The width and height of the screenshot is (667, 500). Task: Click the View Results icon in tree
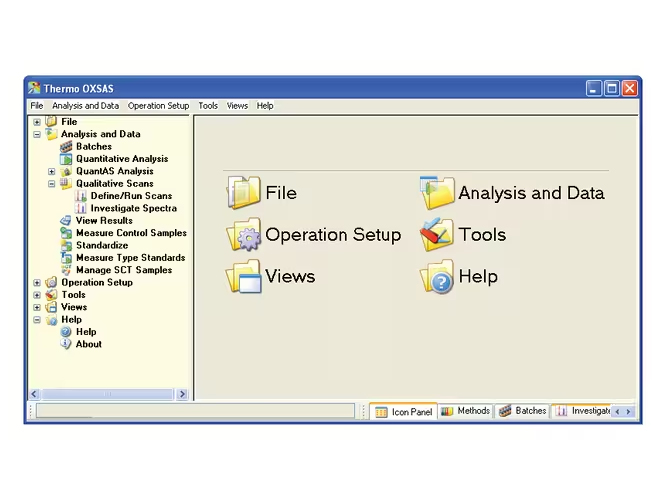pyautogui.click(x=66, y=221)
